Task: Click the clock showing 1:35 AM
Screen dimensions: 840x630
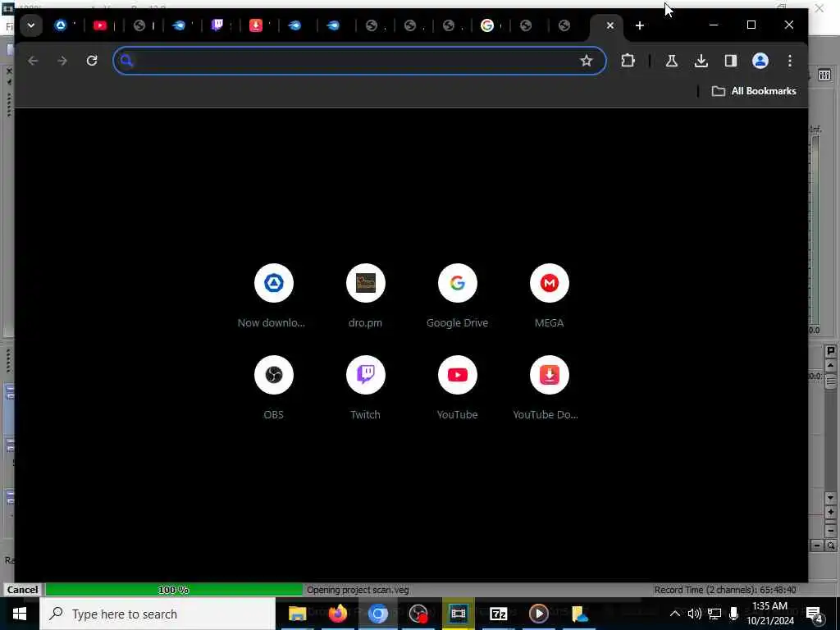Action: click(x=769, y=614)
